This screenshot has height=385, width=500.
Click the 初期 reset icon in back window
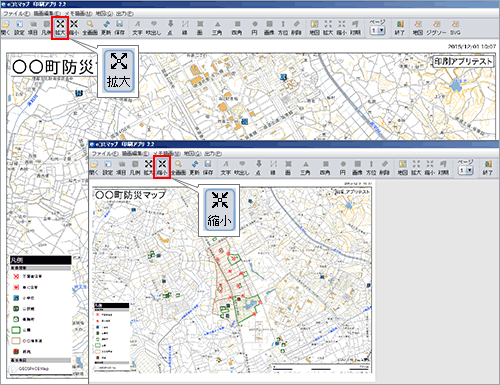click(355, 28)
